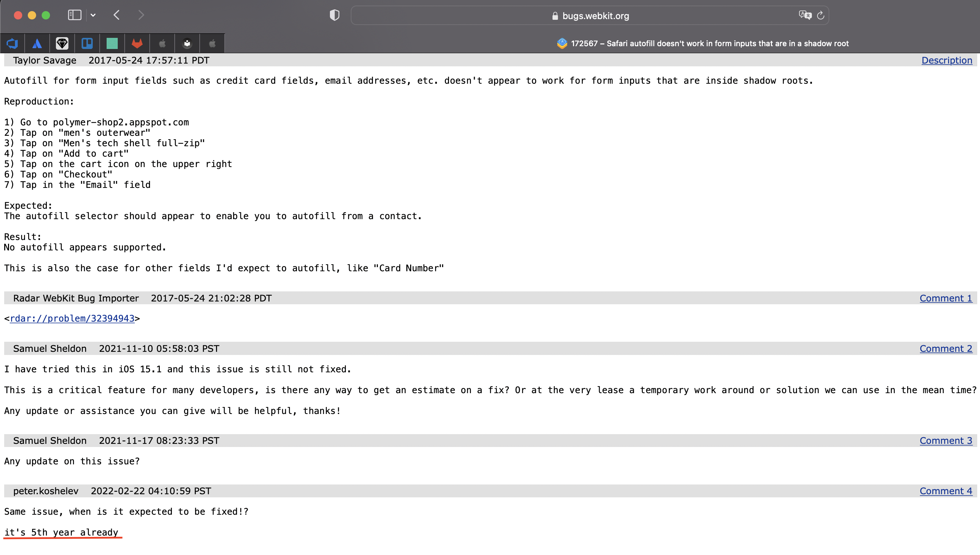Image resolution: width=980 pixels, height=555 pixels.
Task: Open the rdar://problem/32394943 link
Action: point(72,318)
